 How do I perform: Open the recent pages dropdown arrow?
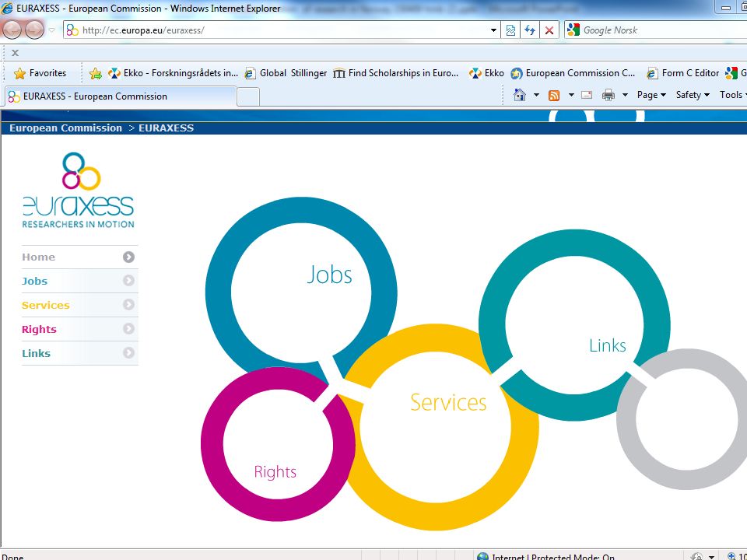52,30
